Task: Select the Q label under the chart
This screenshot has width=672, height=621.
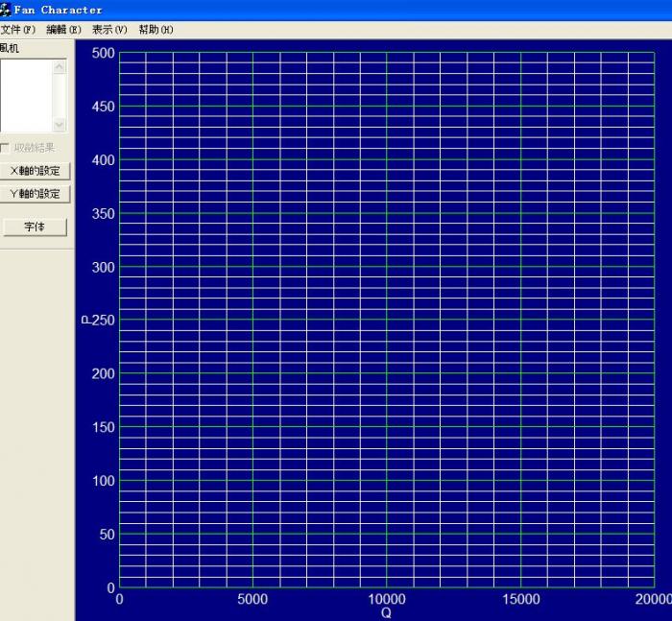Action: pyautogui.click(x=386, y=613)
